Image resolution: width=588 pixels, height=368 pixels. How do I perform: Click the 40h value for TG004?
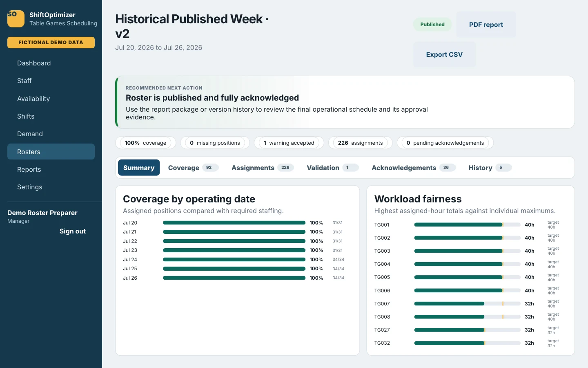tap(529, 264)
